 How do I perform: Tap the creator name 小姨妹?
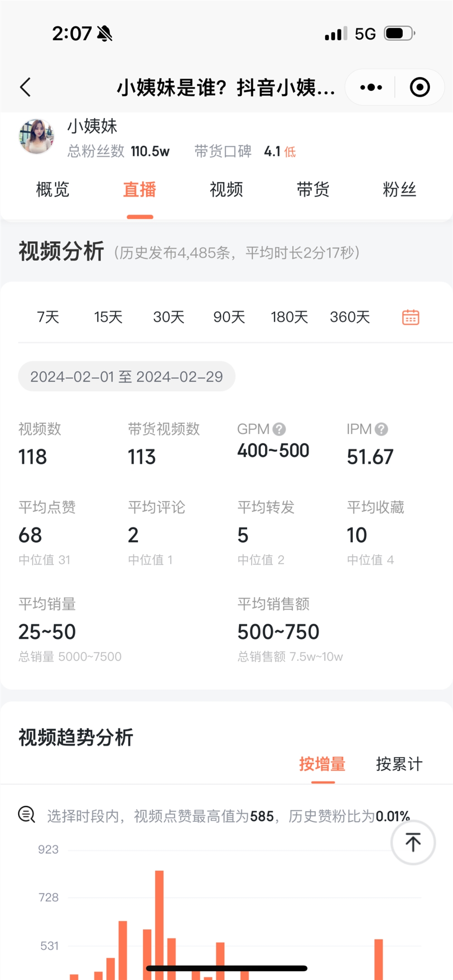(x=92, y=127)
